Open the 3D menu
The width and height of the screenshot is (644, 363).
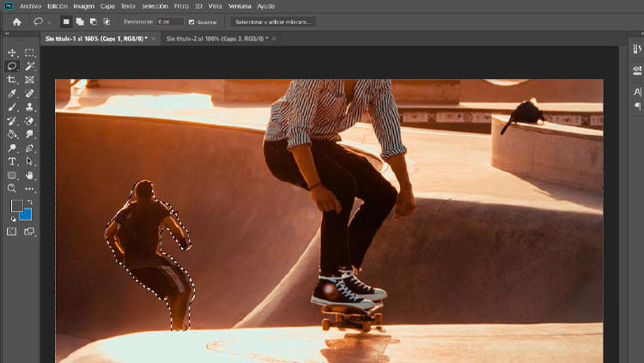click(198, 6)
